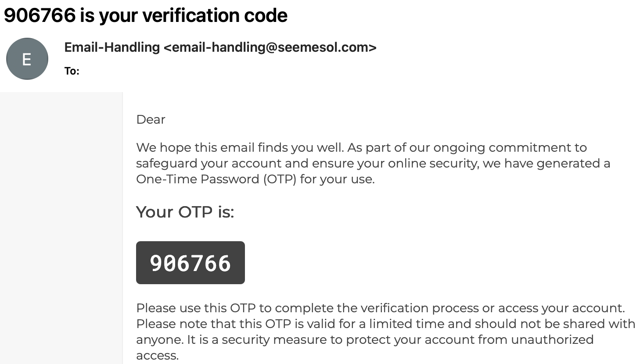
Task: Click the "We hope this email finds you well" sentence
Action: pyautogui.click(x=239, y=148)
